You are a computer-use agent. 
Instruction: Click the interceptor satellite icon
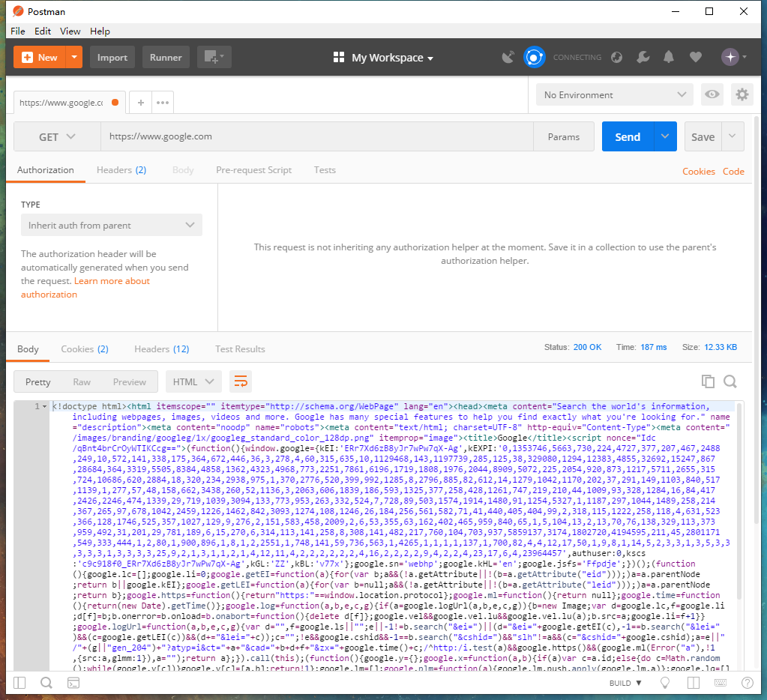508,57
